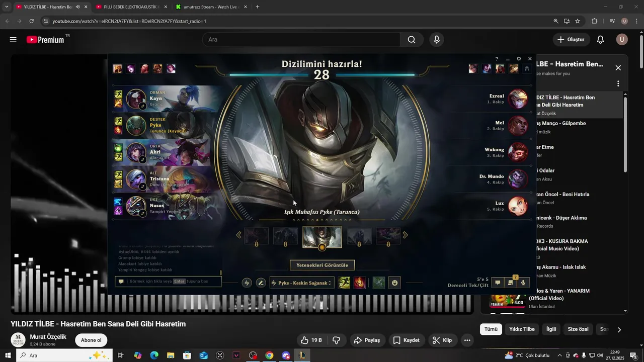Open the Paylaş share button

click(x=367, y=340)
